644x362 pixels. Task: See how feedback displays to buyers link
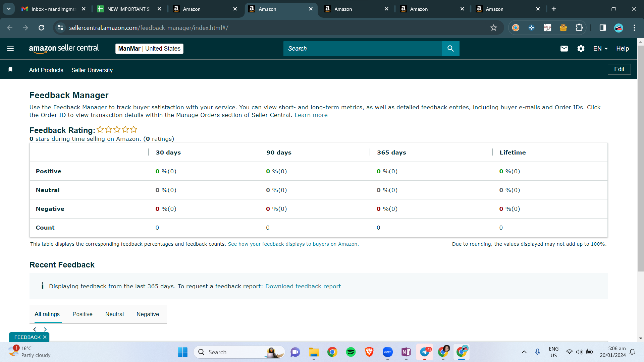pos(293,244)
